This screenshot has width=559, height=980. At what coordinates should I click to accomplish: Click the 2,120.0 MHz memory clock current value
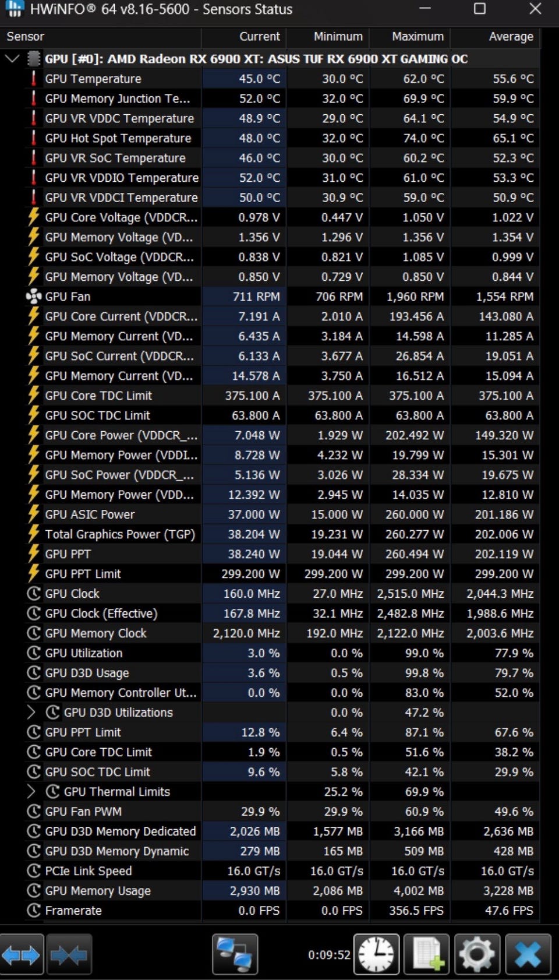click(246, 633)
